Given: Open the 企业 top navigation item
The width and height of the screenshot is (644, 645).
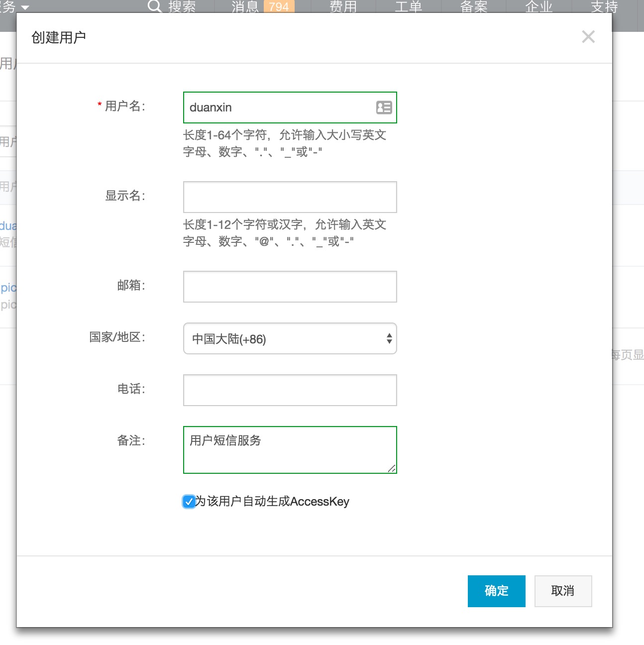Looking at the screenshot, I should (538, 6).
